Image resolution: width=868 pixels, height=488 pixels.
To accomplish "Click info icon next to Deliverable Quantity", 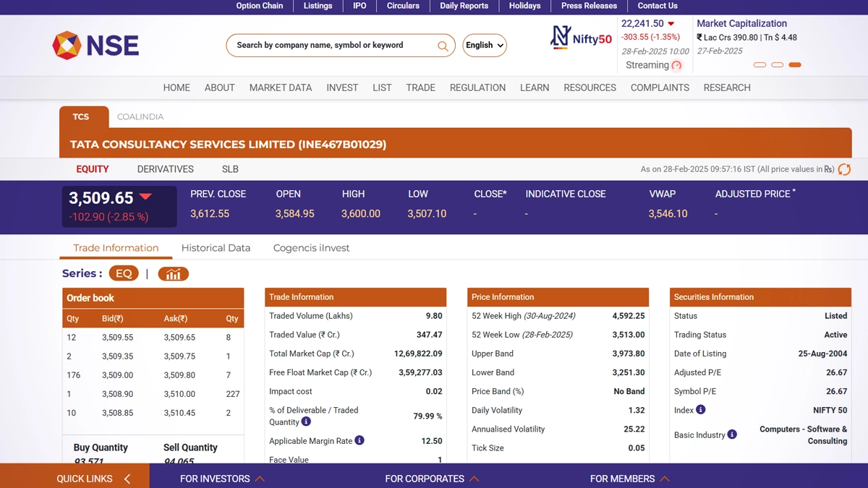I will click(306, 421).
